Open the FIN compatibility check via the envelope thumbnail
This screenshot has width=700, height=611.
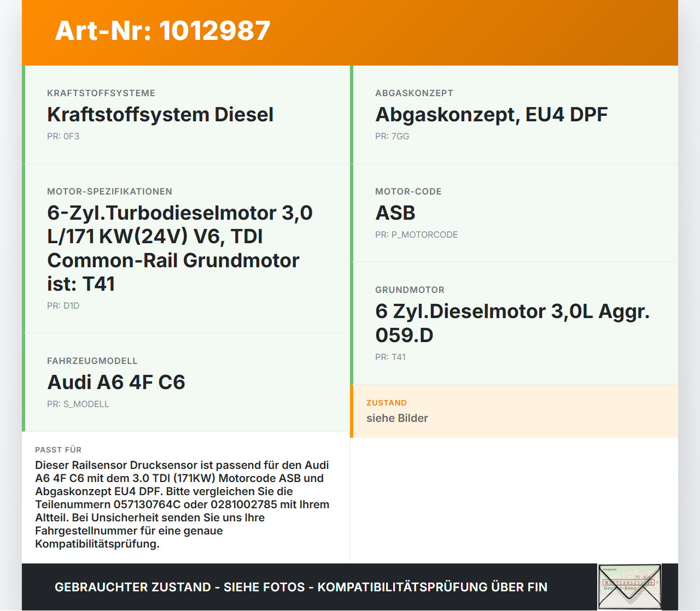629,586
